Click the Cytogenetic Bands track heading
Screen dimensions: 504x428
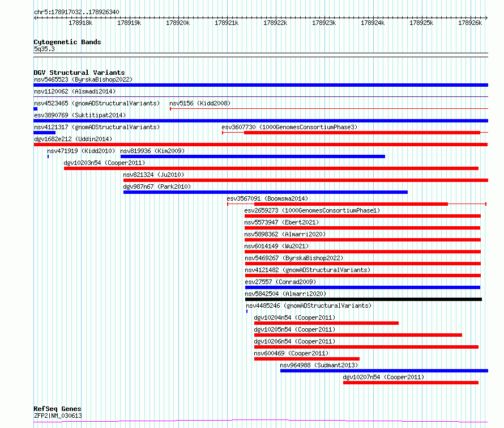(67, 42)
